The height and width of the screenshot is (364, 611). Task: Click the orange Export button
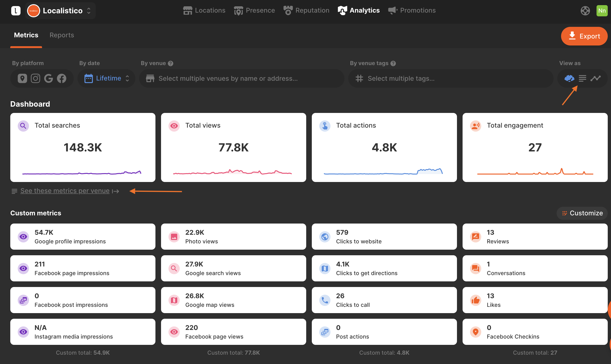(x=584, y=36)
